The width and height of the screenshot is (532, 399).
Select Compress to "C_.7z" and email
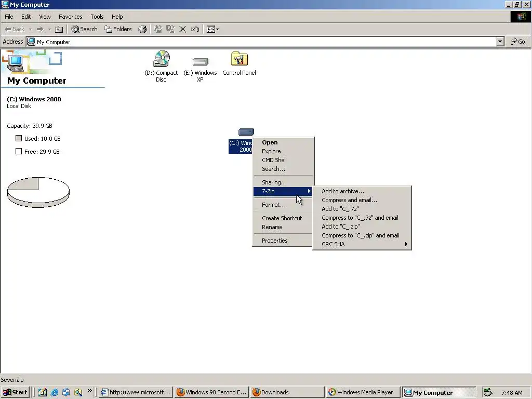coord(362,218)
